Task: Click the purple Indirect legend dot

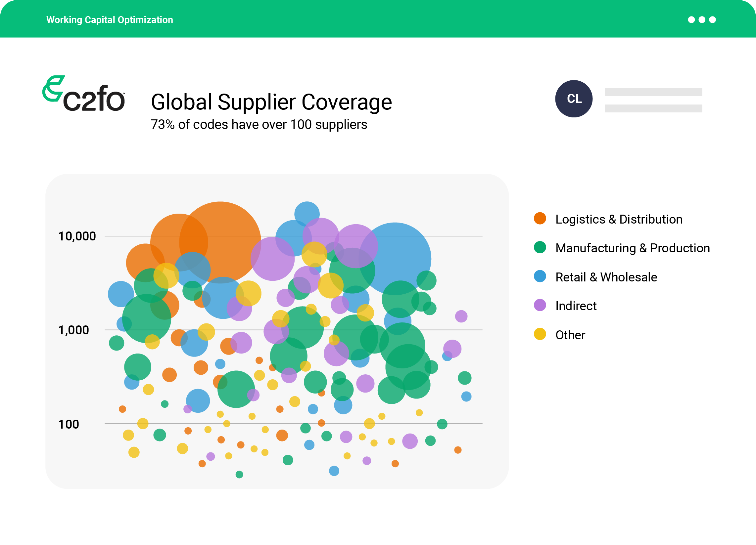Action: (x=540, y=305)
